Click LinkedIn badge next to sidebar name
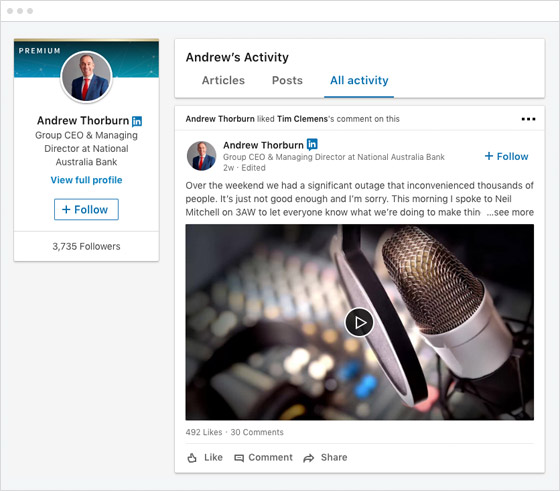The height and width of the screenshot is (491, 560). pos(137,121)
